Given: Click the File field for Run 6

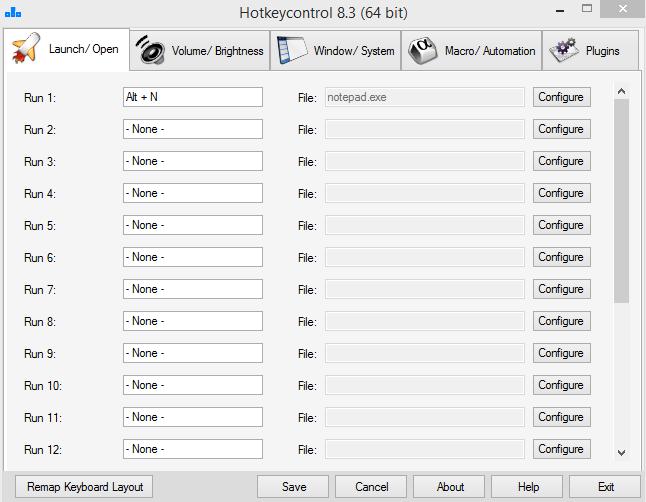Looking at the screenshot, I should [x=424, y=257].
